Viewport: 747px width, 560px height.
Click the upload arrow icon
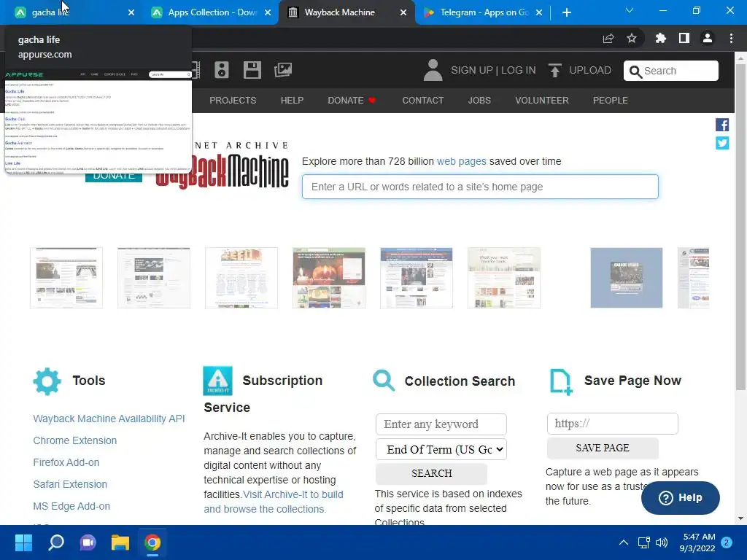(x=554, y=70)
